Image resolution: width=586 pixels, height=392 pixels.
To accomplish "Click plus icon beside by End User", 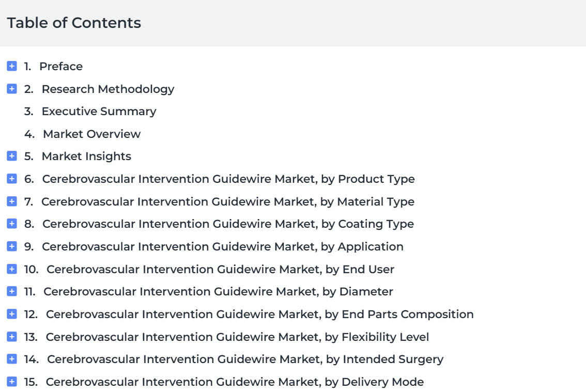I will pos(12,269).
